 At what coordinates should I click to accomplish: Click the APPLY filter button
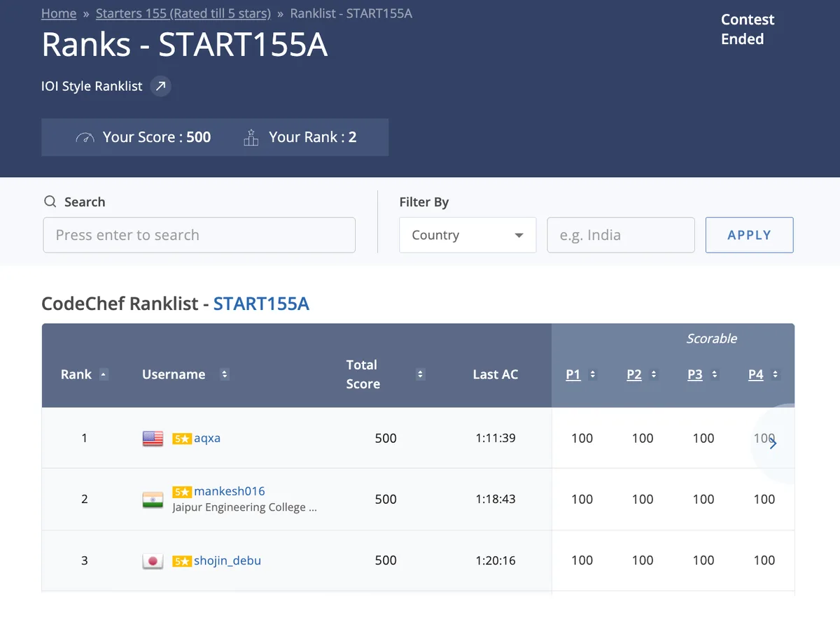click(x=749, y=235)
